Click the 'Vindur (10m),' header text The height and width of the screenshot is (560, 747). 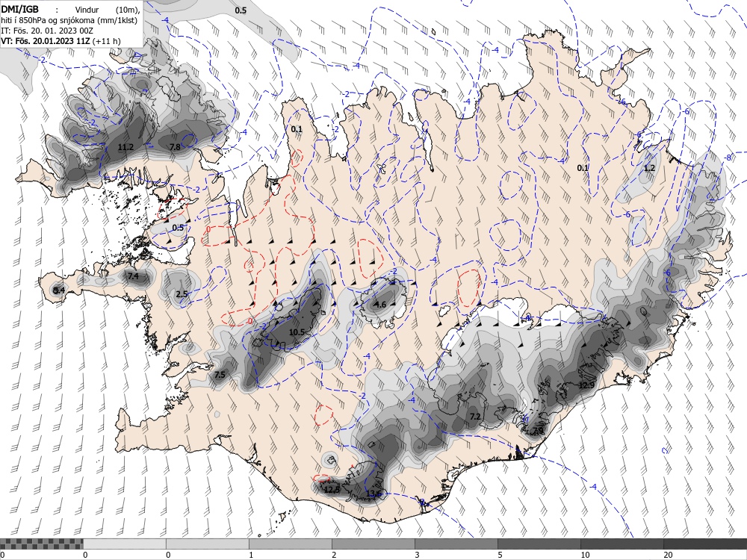pyautogui.click(x=108, y=10)
